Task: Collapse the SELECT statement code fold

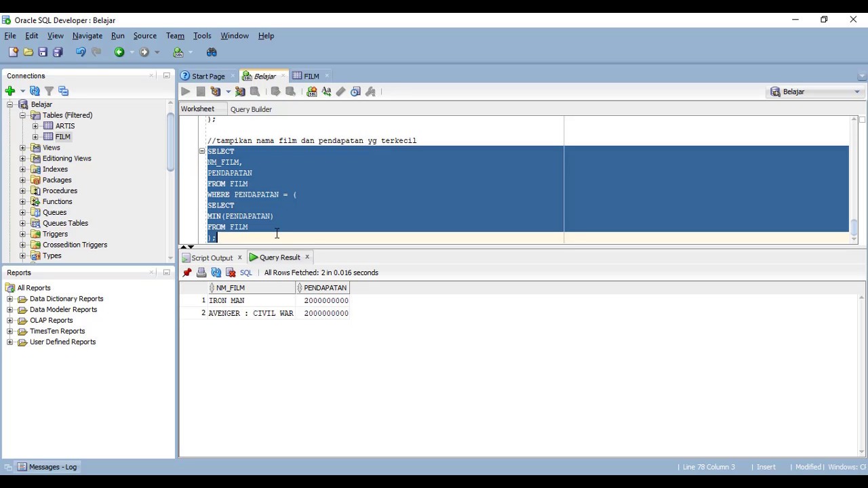Action: [x=201, y=151]
